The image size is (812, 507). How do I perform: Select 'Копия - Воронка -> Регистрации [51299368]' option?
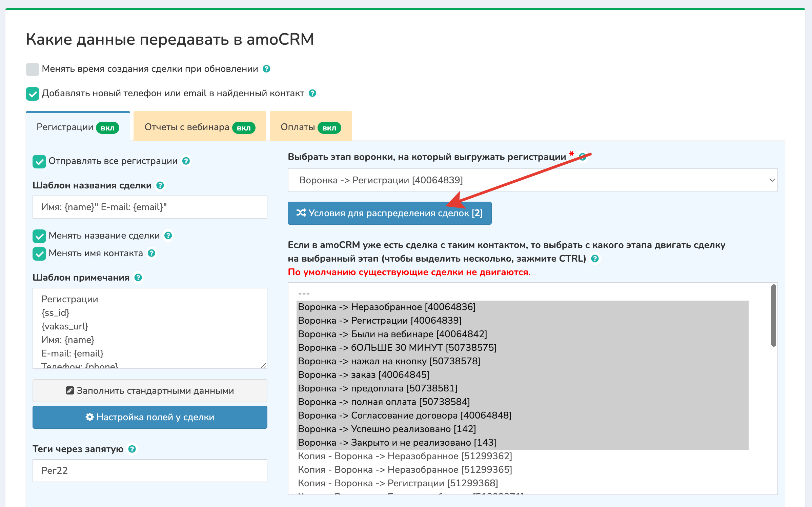click(x=398, y=483)
